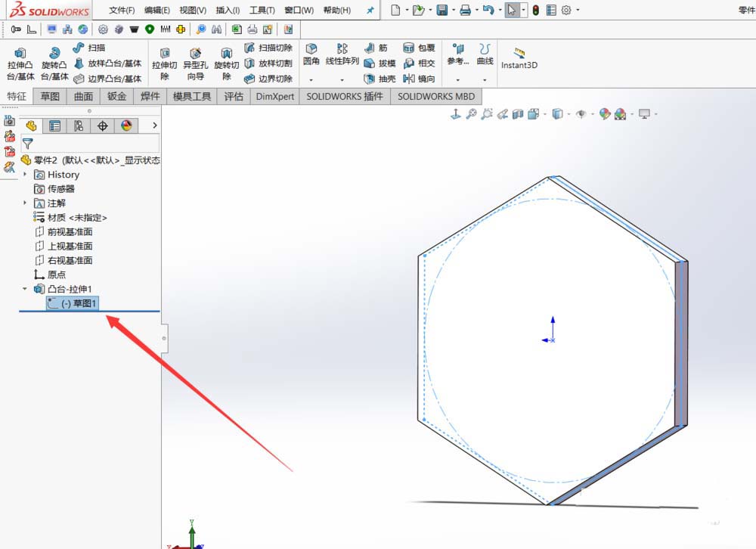The height and width of the screenshot is (549, 756).
Task: Click the Revolved Cut (旋转切除) tool
Action: click(x=227, y=64)
